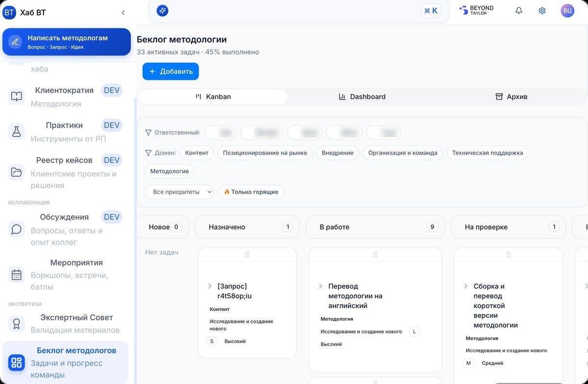588x384 pixels.
Task: Click the S size badge on the [Запрос] card
Action: (x=212, y=341)
